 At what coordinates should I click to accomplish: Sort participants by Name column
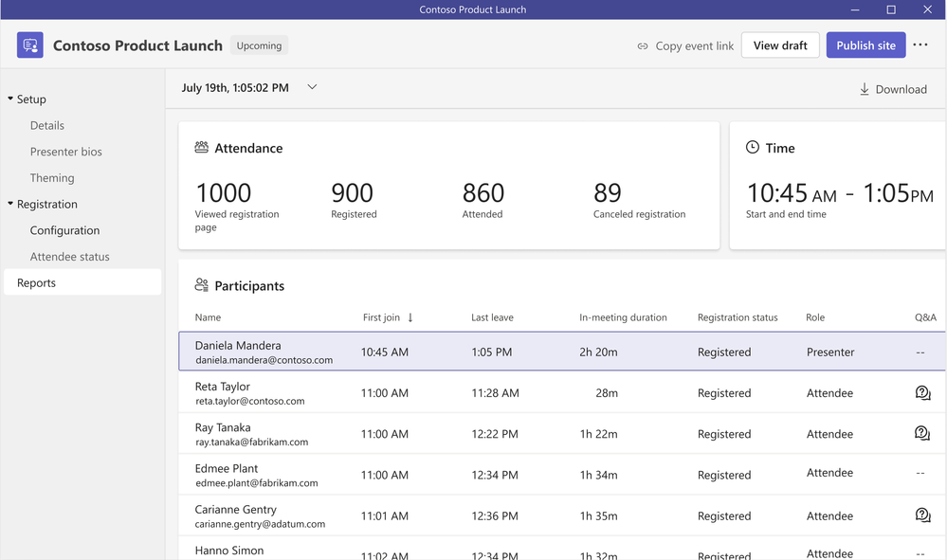(x=208, y=317)
